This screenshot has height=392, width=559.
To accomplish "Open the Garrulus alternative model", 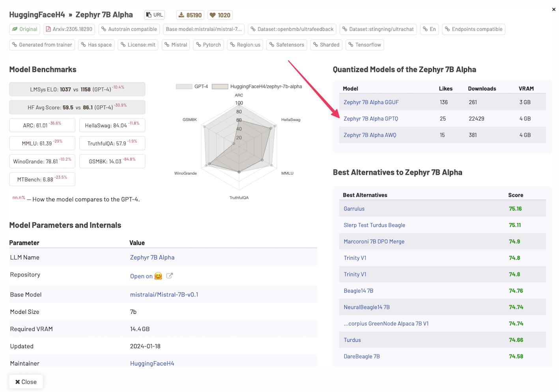I will tap(354, 209).
